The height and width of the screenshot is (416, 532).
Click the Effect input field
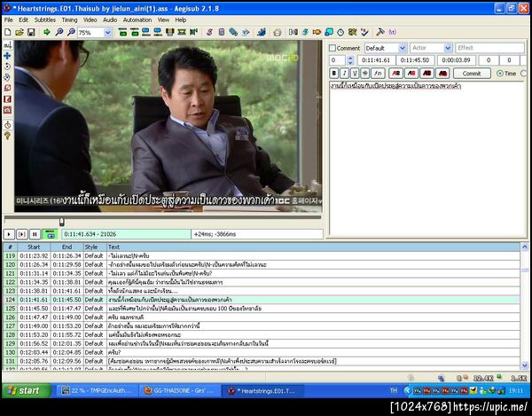(x=489, y=48)
